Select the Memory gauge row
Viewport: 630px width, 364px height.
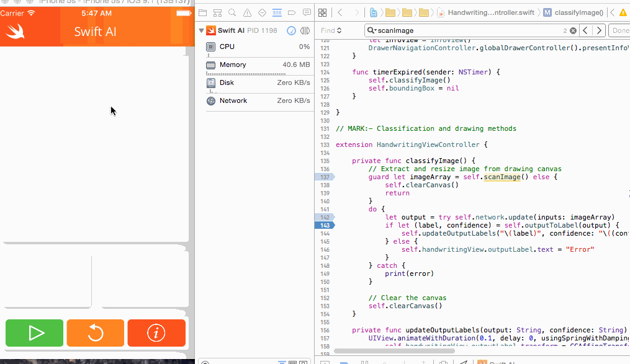tap(258, 64)
